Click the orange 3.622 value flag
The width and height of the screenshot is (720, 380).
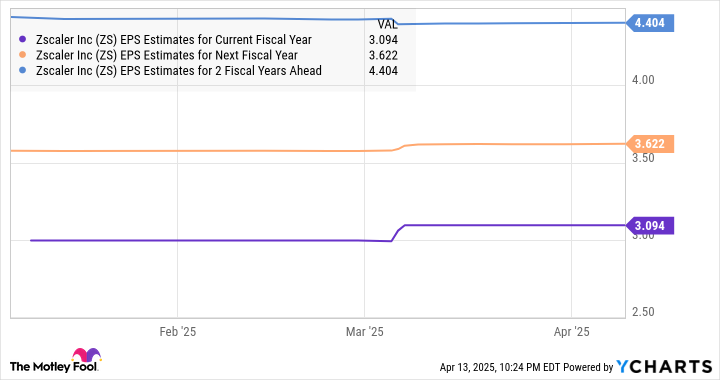(650, 144)
